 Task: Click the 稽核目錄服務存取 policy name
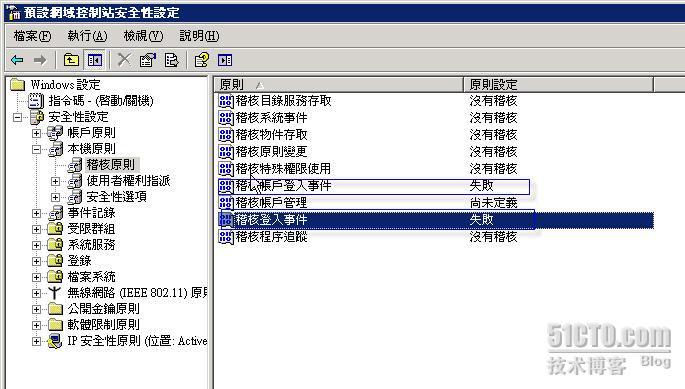(284, 101)
